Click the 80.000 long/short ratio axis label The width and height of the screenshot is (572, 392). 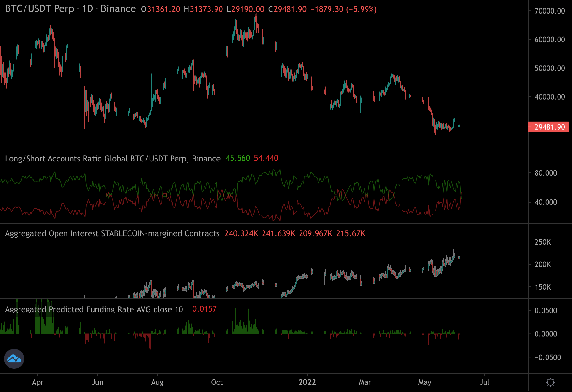pyautogui.click(x=546, y=173)
